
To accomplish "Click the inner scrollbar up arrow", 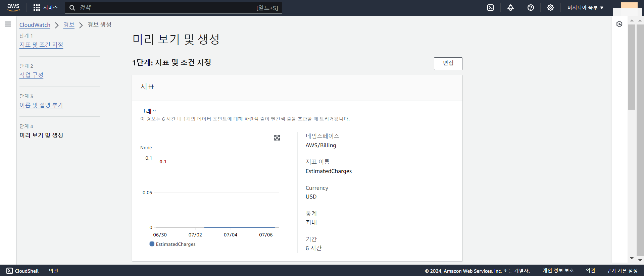I will (632, 21).
